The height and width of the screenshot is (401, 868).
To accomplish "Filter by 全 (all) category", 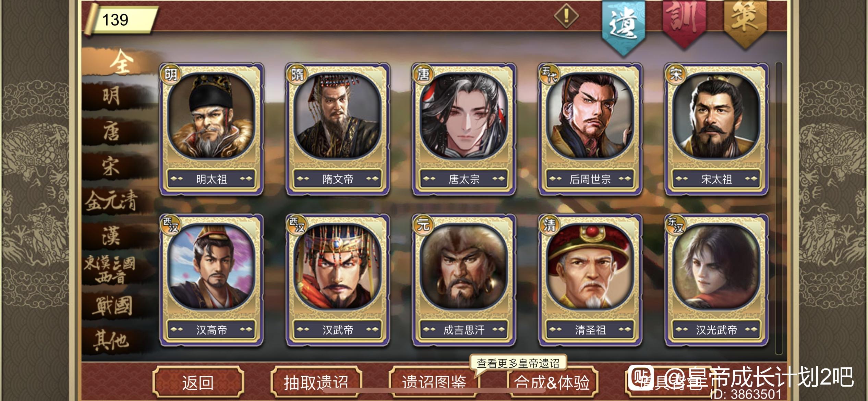I will (x=121, y=62).
